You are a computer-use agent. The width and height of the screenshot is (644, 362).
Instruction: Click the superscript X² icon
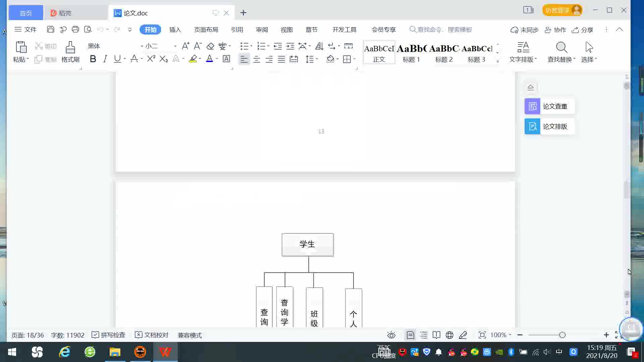pyautogui.click(x=151, y=59)
